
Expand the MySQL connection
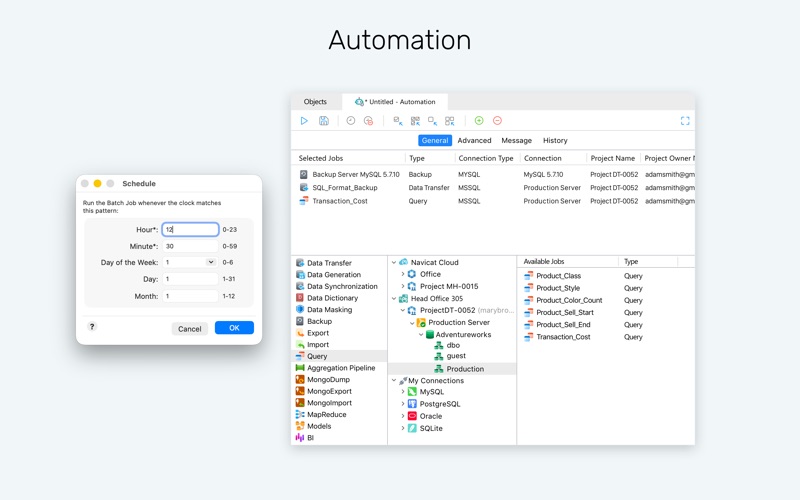pos(403,392)
